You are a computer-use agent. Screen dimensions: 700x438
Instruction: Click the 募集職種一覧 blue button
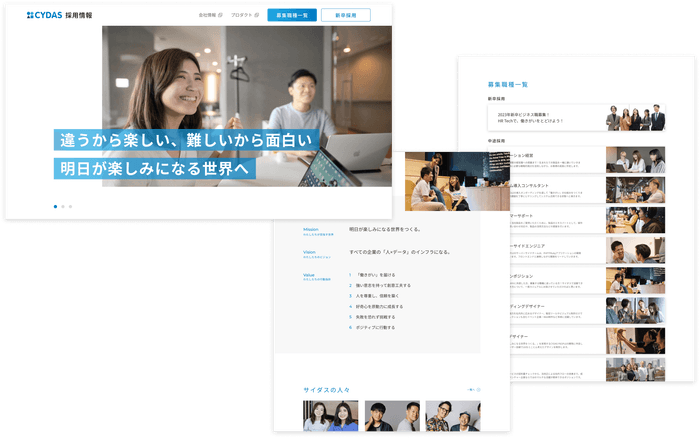(x=292, y=15)
